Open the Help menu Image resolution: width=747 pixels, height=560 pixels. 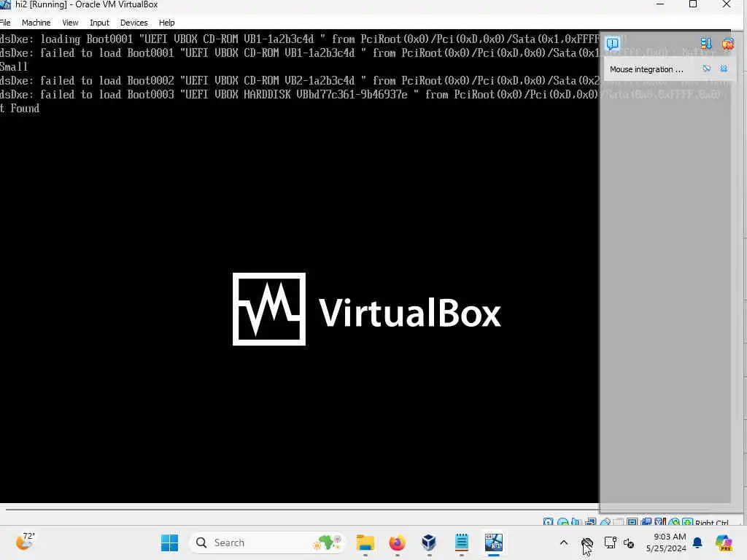[x=167, y=23]
